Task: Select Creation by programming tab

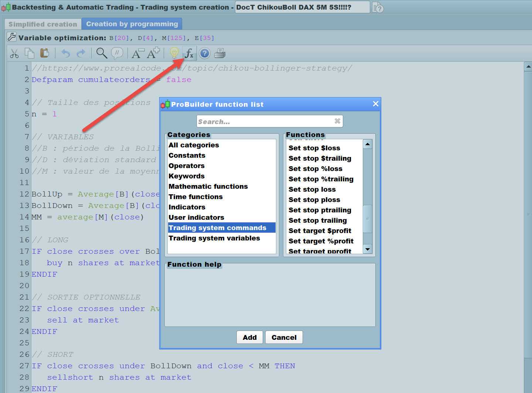Action: (132, 24)
